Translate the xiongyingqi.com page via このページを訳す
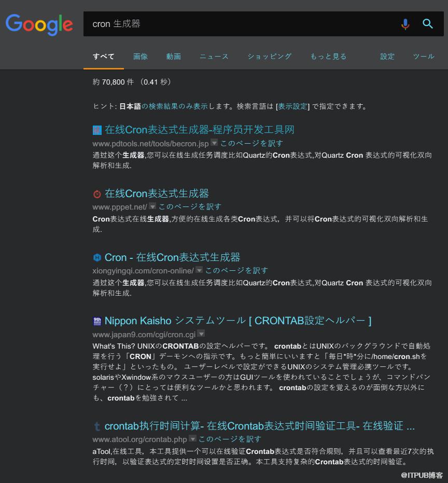Viewport: 448px width, 483px height. pos(236,271)
